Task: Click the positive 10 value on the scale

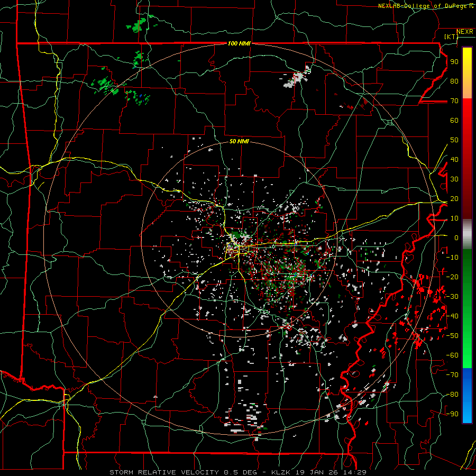Action: 454,218
